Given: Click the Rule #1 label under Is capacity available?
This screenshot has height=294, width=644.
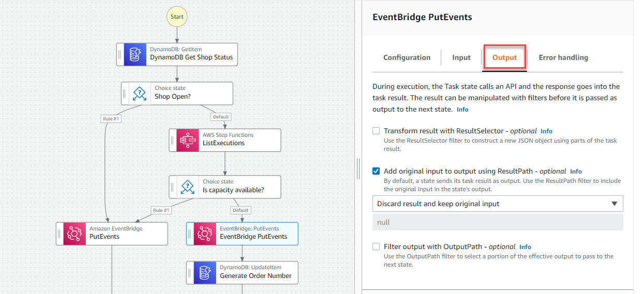Looking at the screenshot, I should [x=161, y=210].
